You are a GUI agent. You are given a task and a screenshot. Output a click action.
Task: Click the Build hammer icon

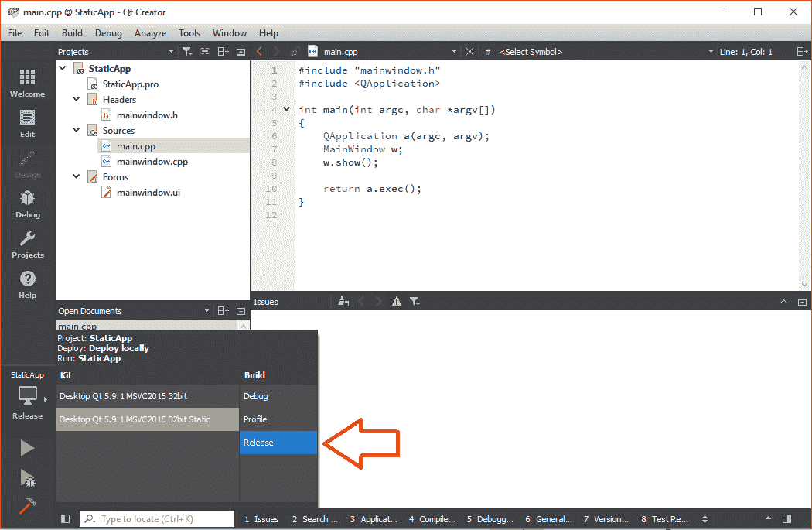27,506
